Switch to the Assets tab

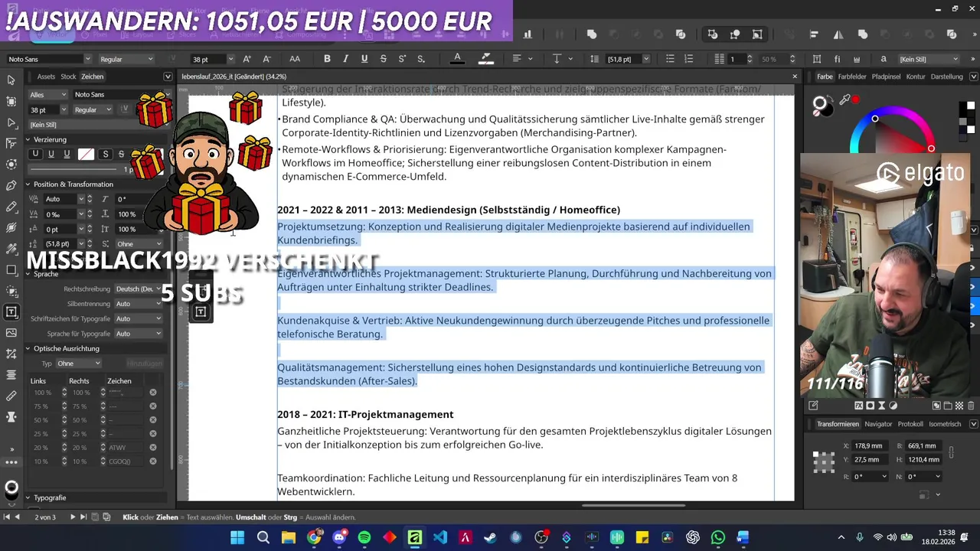tap(46, 77)
